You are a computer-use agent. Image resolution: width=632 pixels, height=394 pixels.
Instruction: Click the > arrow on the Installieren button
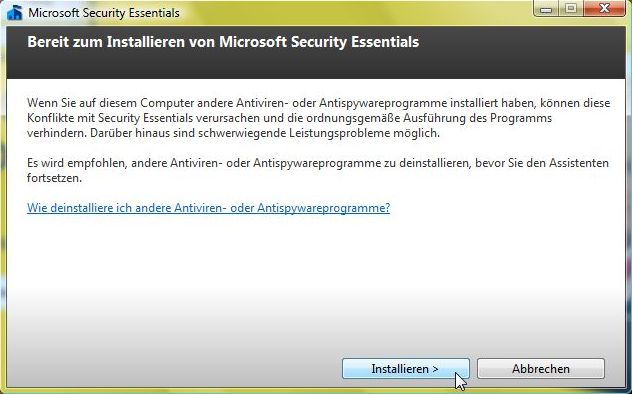435,369
